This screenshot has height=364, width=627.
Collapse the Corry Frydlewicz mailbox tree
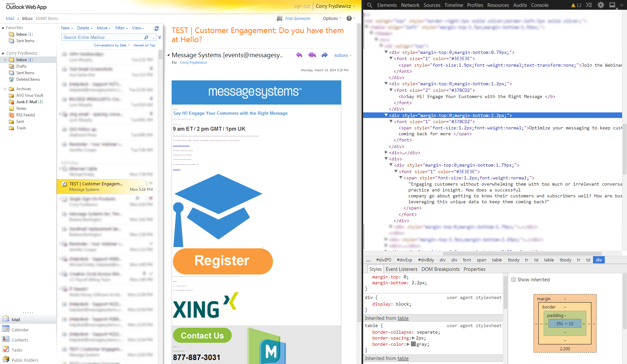click(x=3, y=53)
